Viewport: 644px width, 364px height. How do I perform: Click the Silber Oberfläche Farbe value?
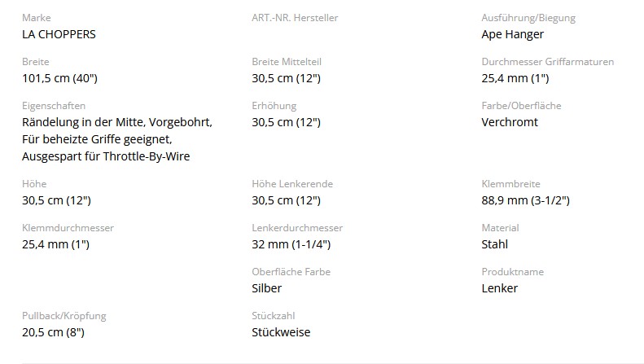(x=267, y=288)
